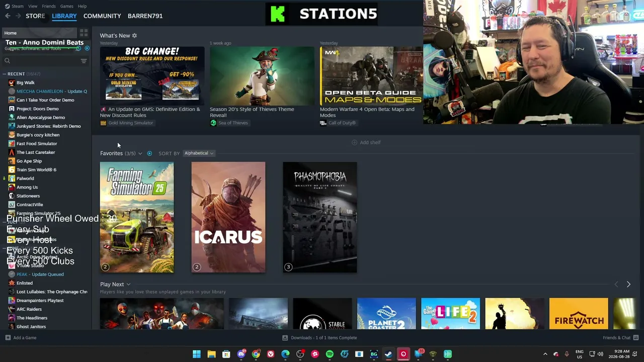The width and height of the screenshot is (644, 362).
Task: Open the Steam menu
Action: 15,6
